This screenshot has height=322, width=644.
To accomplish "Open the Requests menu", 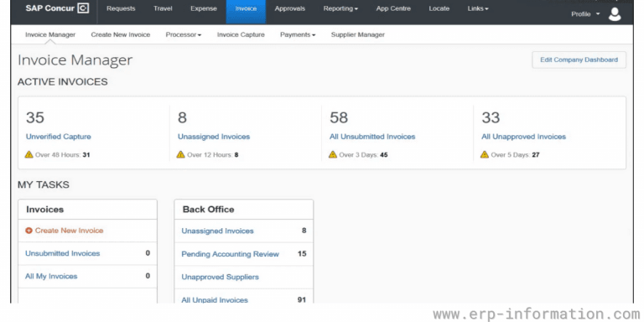I will pyautogui.click(x=121, y=8).
